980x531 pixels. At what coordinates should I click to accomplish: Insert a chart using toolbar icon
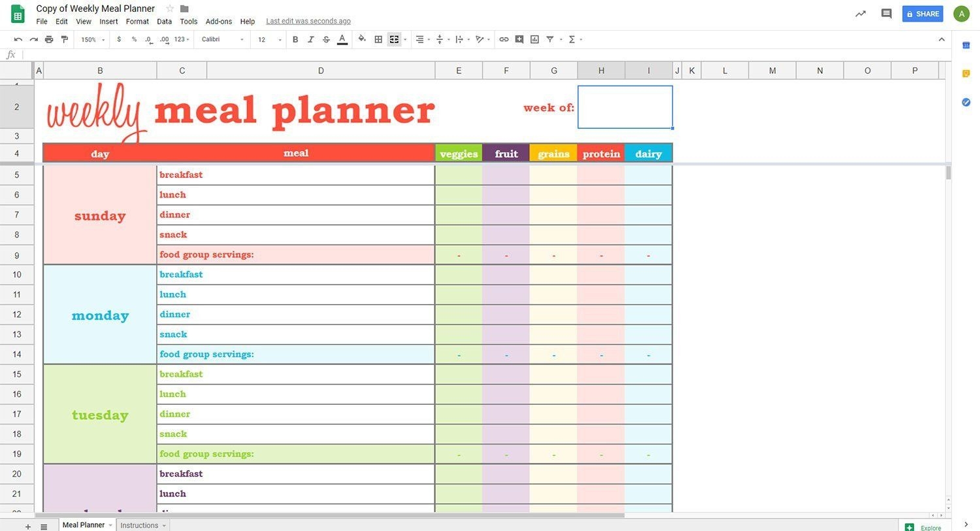tap(534, 39)
